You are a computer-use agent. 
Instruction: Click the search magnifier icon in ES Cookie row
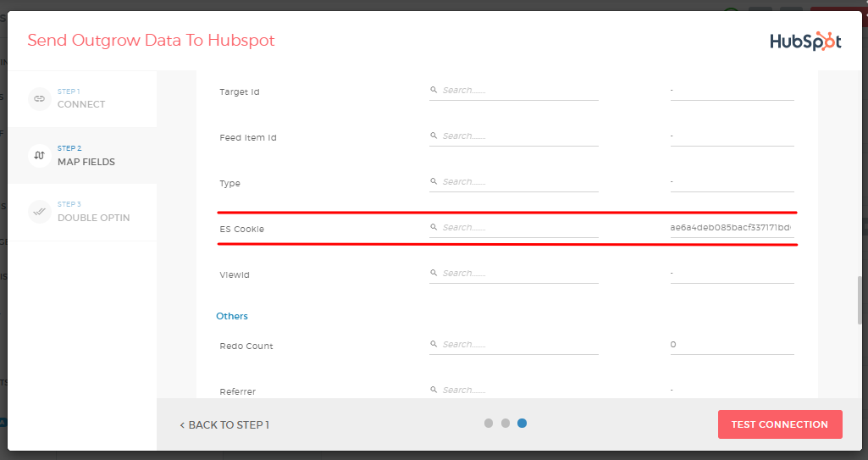tap(434, 227)
